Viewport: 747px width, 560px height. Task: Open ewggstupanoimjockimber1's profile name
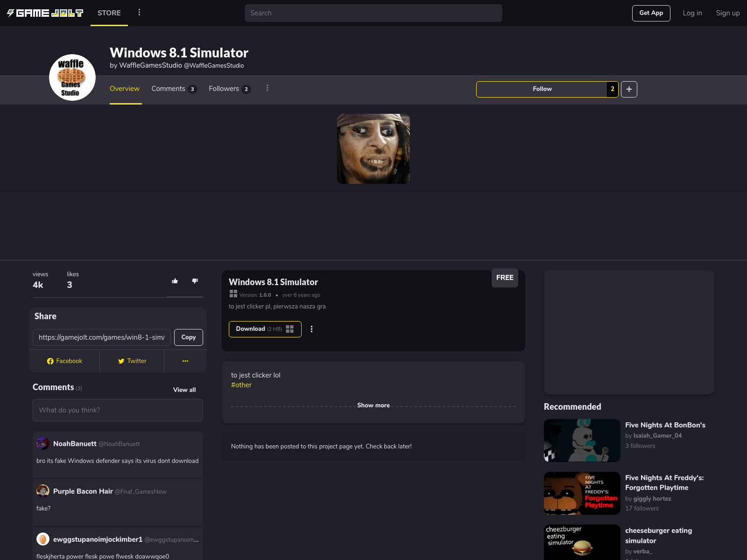(x=98, y=539)
